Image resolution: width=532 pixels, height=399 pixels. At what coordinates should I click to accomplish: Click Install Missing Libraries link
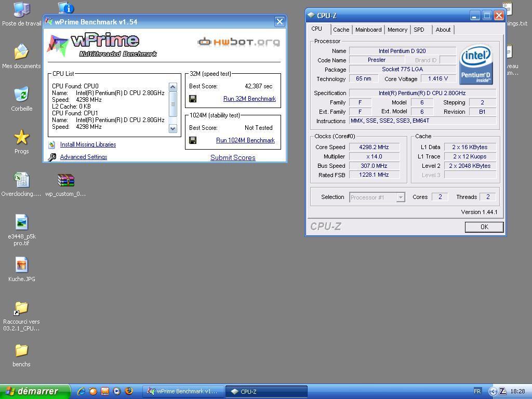88,144
